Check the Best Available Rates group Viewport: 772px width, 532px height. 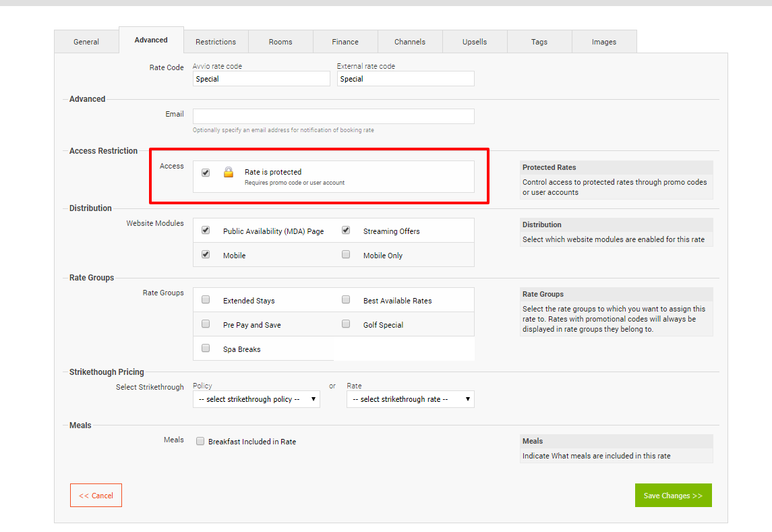point(346,299)
